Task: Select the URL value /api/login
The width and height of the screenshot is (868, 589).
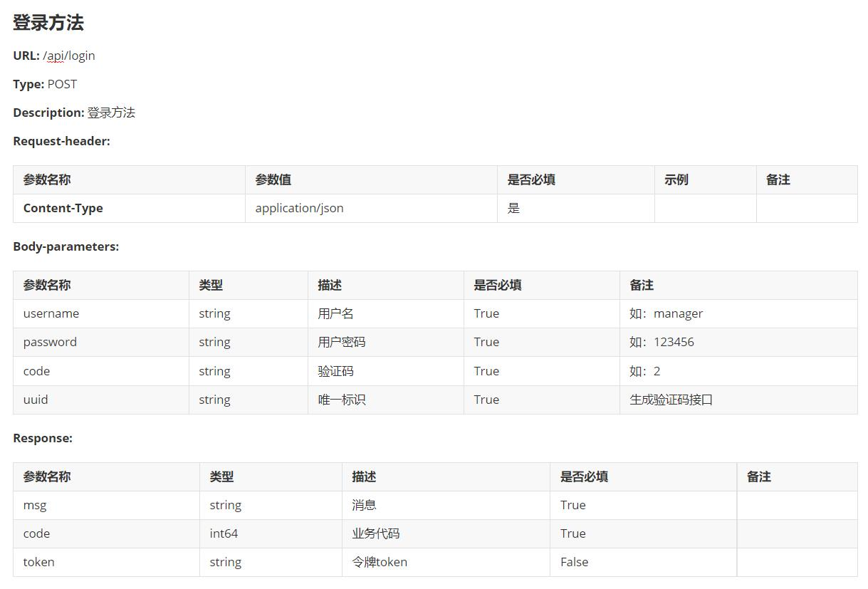Action: coord(69,56)
